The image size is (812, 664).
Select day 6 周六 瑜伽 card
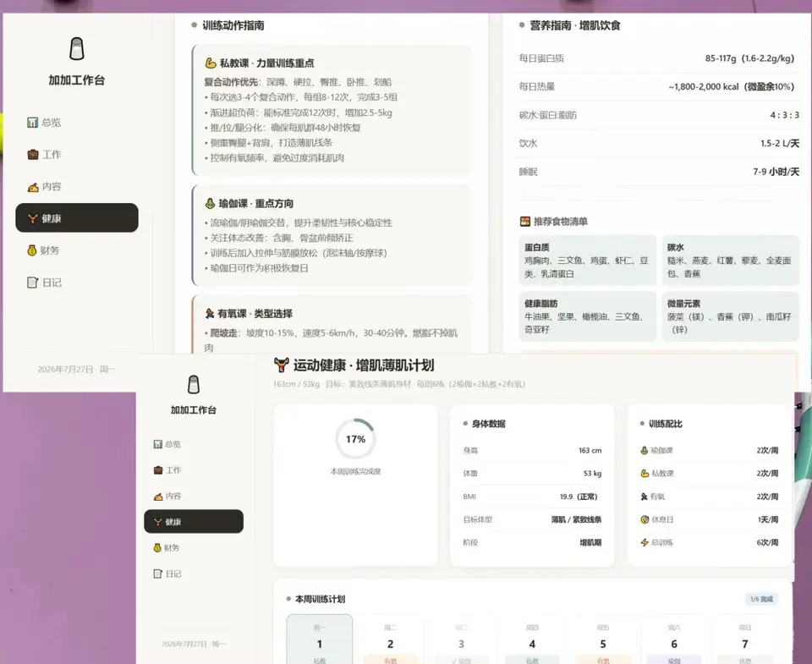click(674, 640)
